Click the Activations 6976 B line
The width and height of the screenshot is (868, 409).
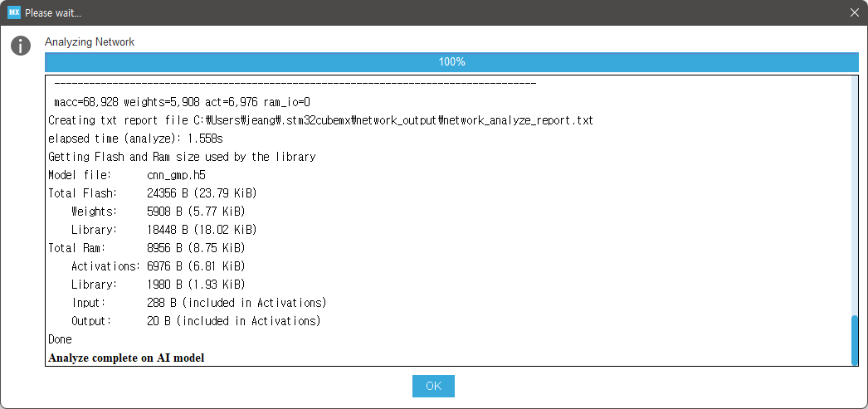point(158,266)
